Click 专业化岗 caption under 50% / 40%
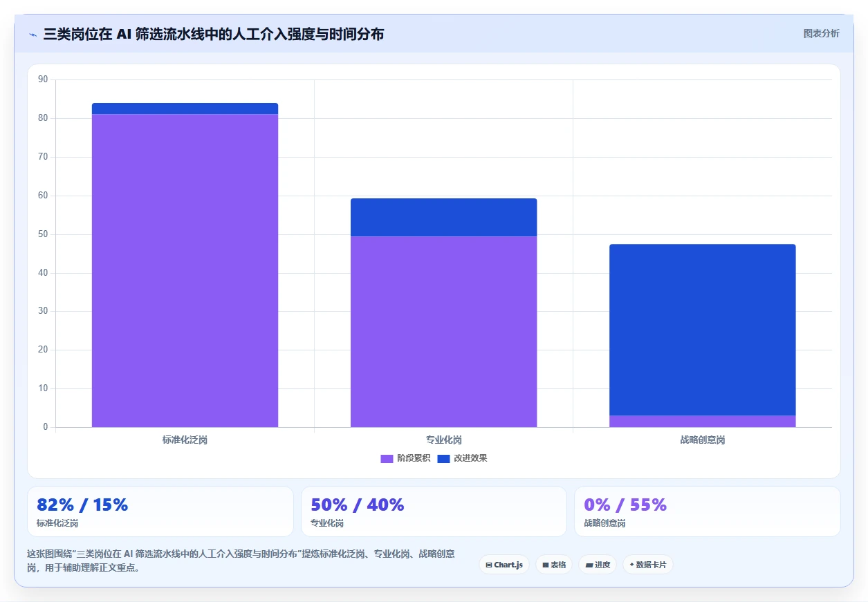The width and height of the screenshot is (868, 602). [327, 523]
